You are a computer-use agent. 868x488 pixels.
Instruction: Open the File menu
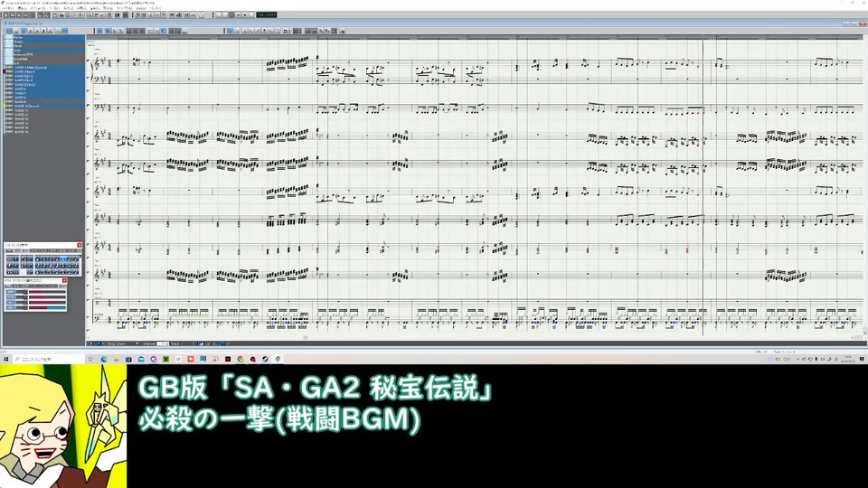[6, 9]
